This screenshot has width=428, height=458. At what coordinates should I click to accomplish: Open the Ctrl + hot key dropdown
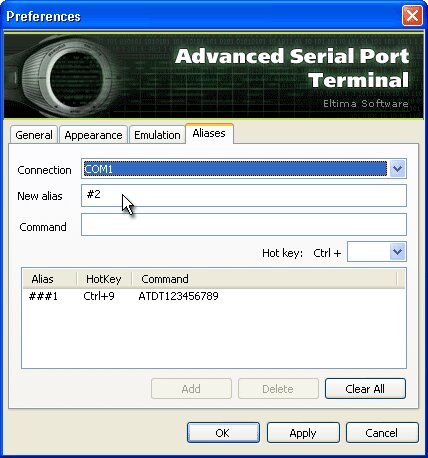click(397, 252)
